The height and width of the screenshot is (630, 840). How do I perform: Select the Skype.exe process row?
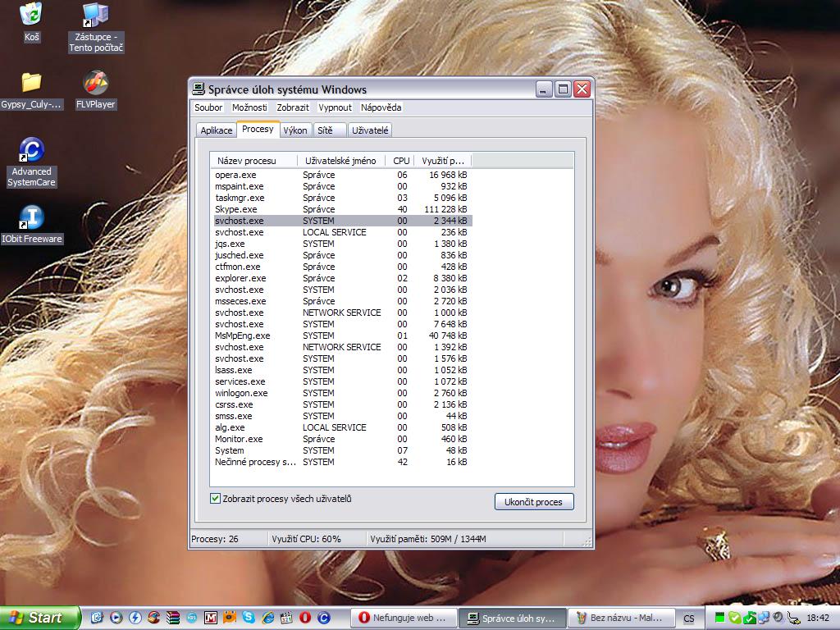tap(236, 209)
